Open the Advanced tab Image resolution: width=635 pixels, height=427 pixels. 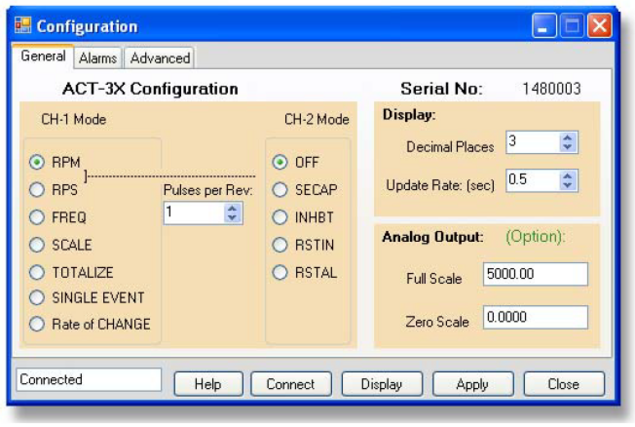click(x=159, y=59)
